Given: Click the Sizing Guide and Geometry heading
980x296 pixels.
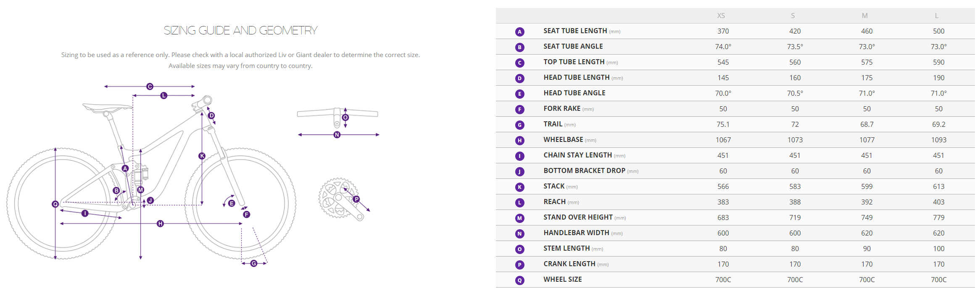Looking at the screenshot, I should [240, 31].
